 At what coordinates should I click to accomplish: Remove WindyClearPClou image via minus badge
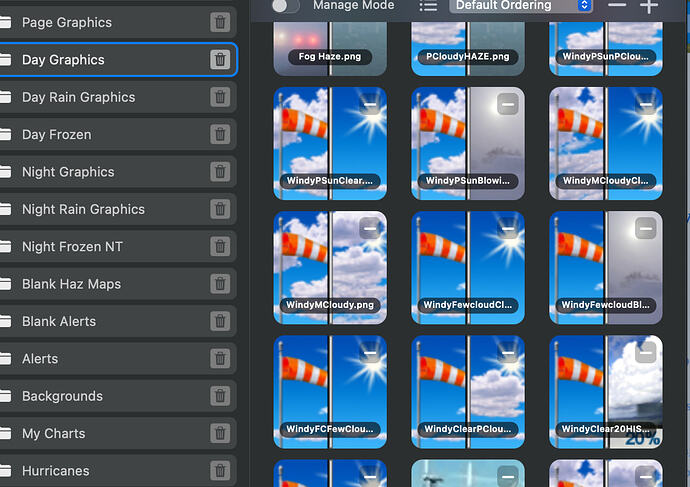pos(508,353)
